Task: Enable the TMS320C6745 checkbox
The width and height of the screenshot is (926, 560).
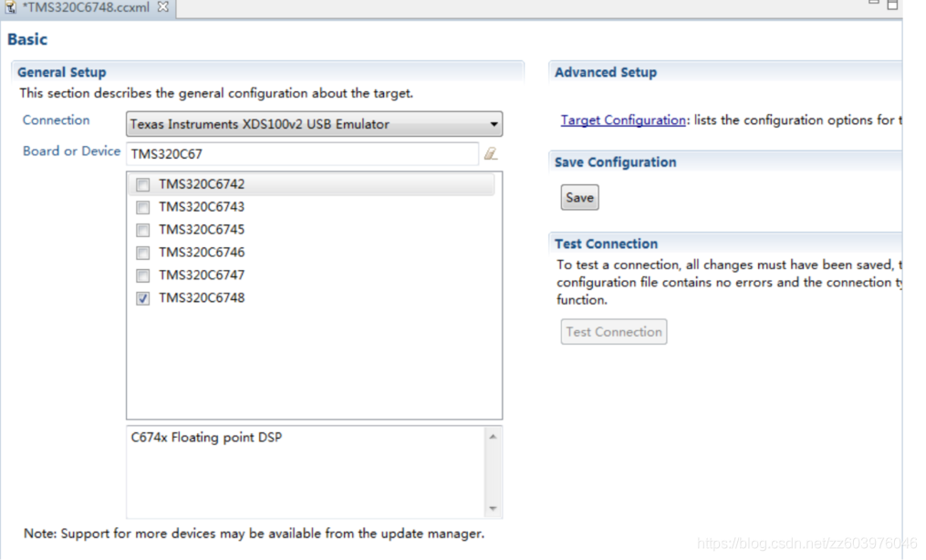Action: point(142,230)
